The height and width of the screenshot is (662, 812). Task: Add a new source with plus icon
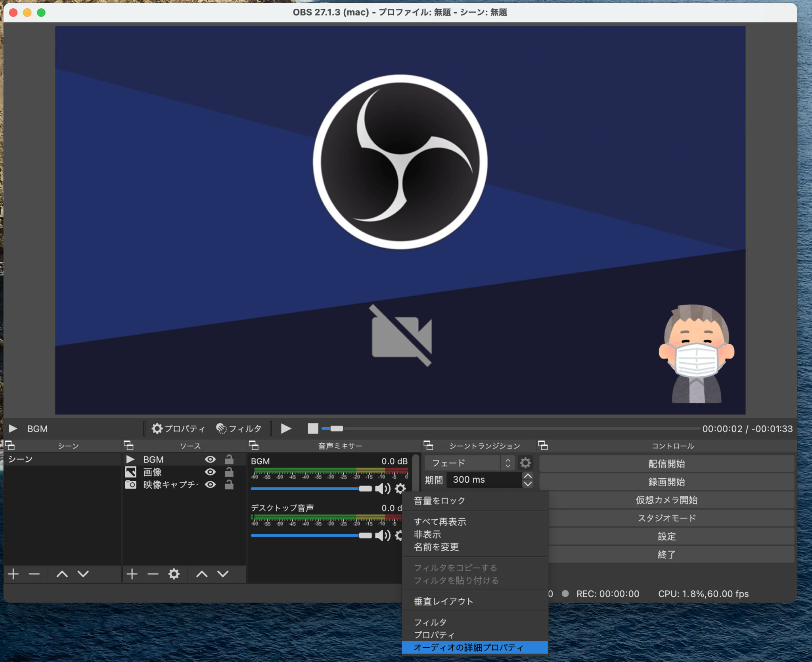(x=132, y=574)
